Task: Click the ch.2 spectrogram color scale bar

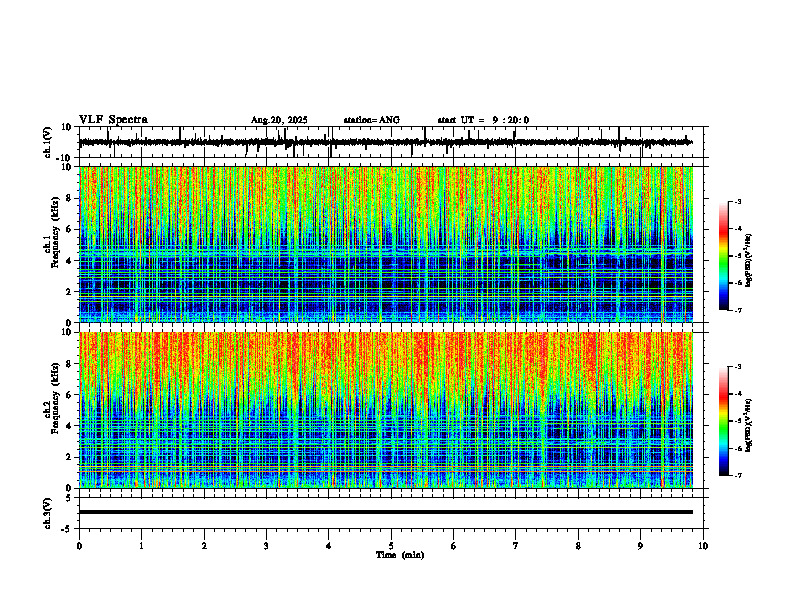Action: (x=724, y=421)
